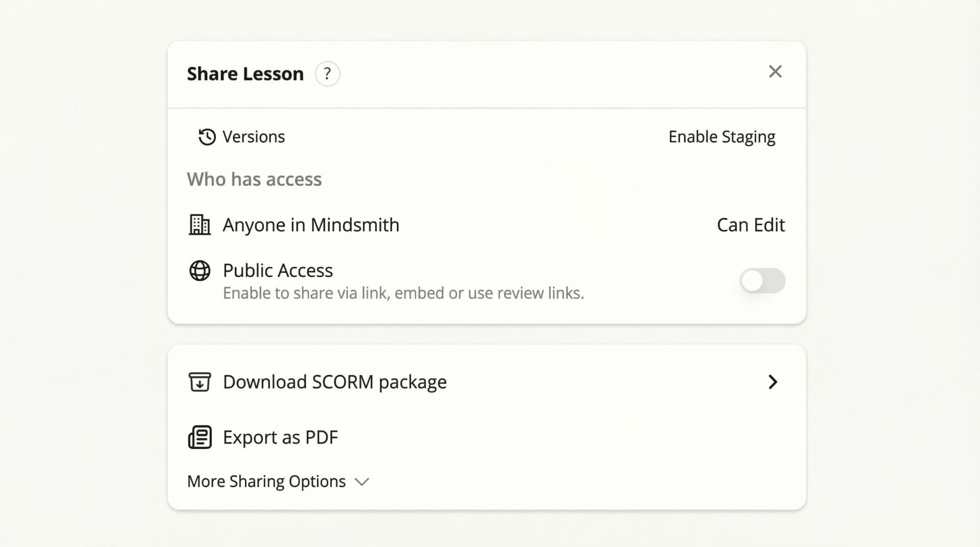Viewport: 980px width, 547px height.
Task: Click the Public Access globe icon
Action: click(200, 271)
